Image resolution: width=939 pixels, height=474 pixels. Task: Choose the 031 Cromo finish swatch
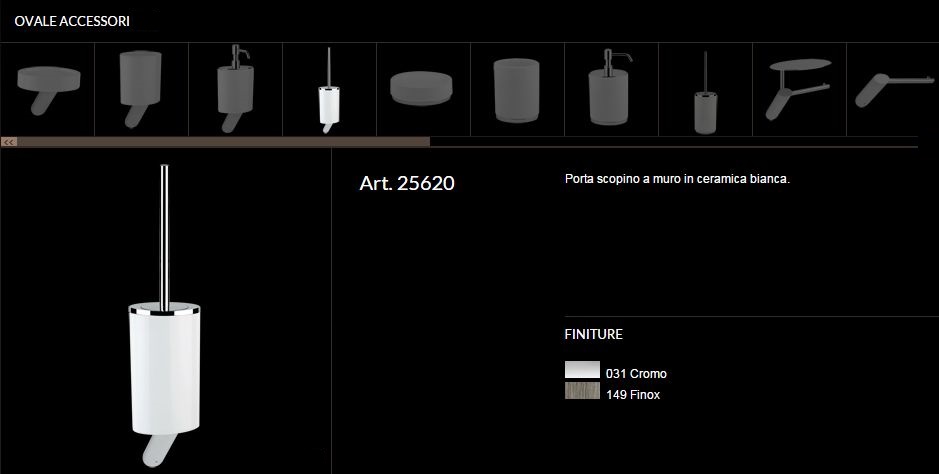tap(582, 369)
